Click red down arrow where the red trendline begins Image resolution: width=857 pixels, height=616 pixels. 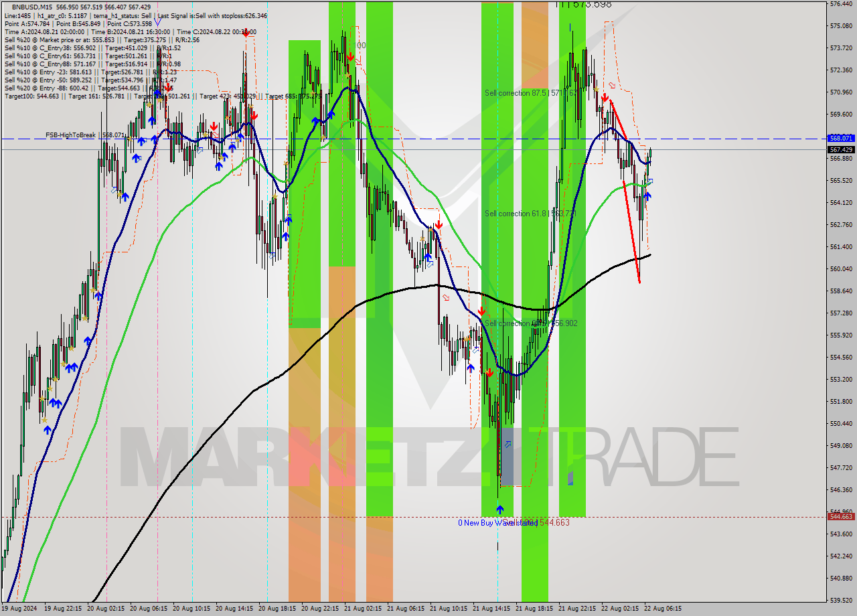click(605, 97)
